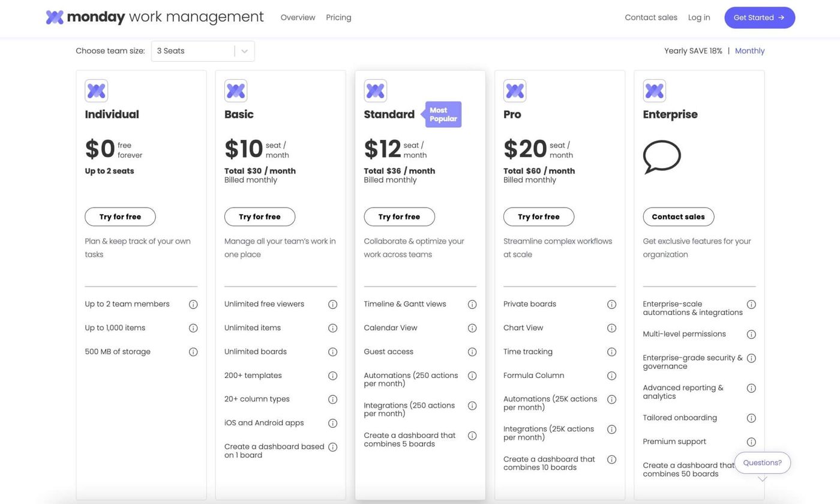Open info icon for 200+ templates

tap(332, 376)
